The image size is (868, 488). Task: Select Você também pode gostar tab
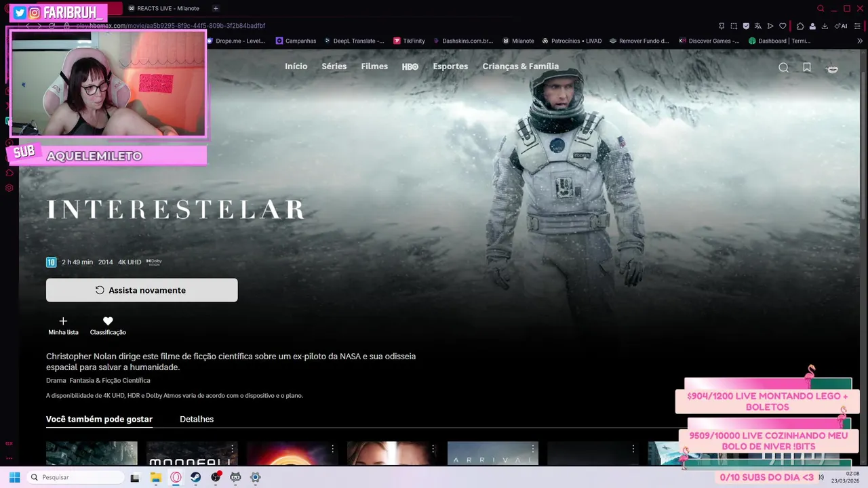99,420
